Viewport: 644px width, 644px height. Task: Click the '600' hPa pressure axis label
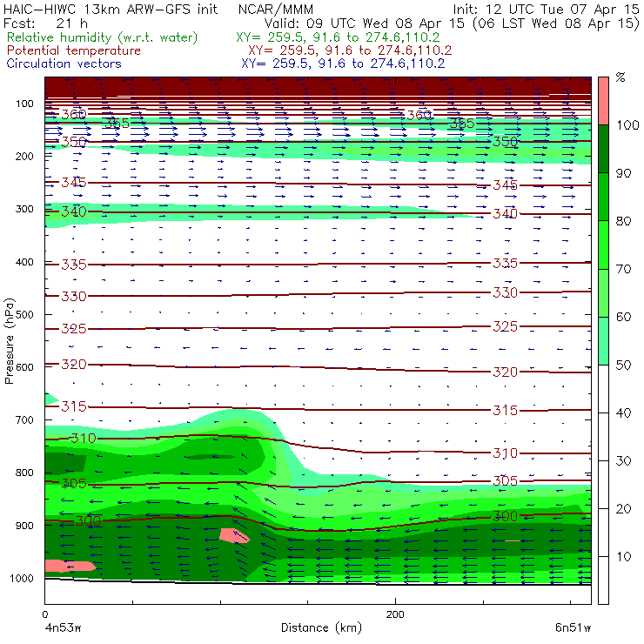pyautogui.click(x=24, y=367)
